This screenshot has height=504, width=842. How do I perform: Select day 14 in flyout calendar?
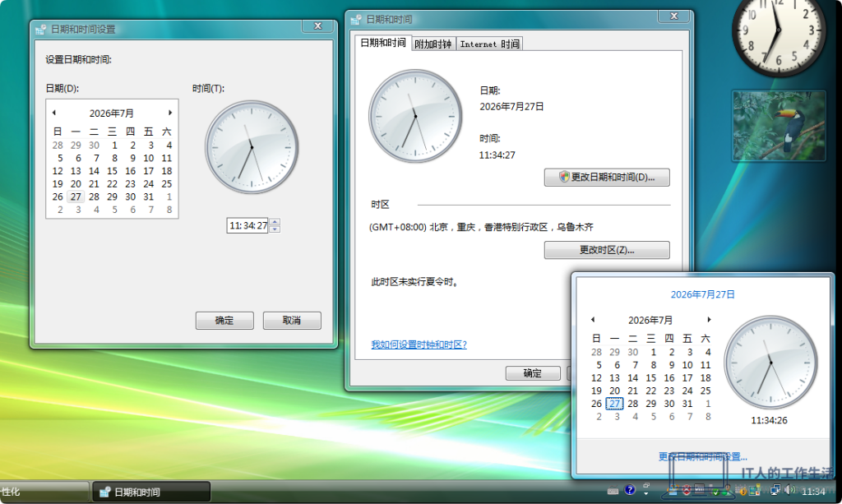(x=632, y=378)
